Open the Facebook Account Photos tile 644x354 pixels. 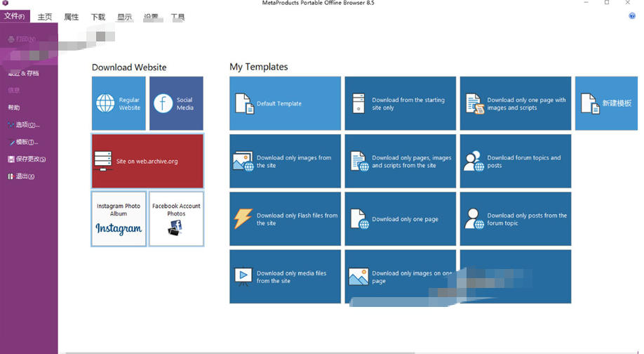176,218
